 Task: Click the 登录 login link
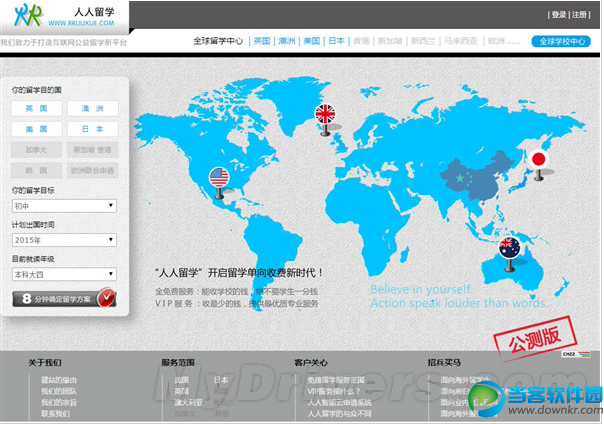[559, 15]
